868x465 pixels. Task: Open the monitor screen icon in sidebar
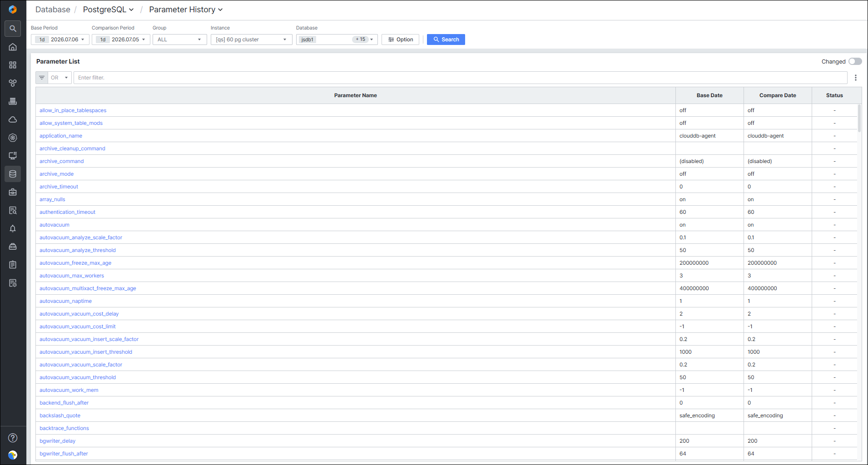(x=13, y=156)
